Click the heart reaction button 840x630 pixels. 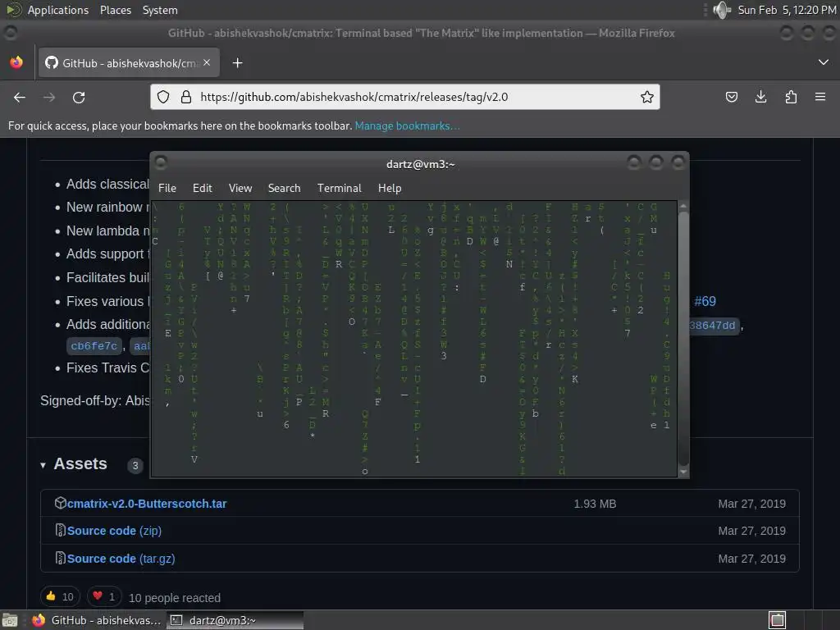104,597
